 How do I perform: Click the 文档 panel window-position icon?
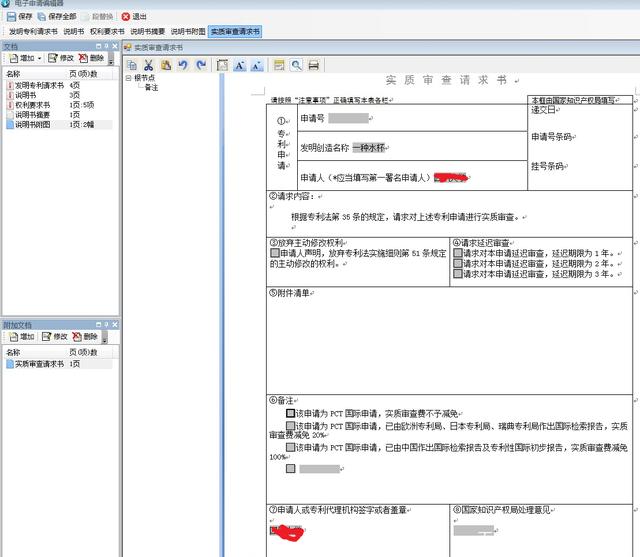98,46
